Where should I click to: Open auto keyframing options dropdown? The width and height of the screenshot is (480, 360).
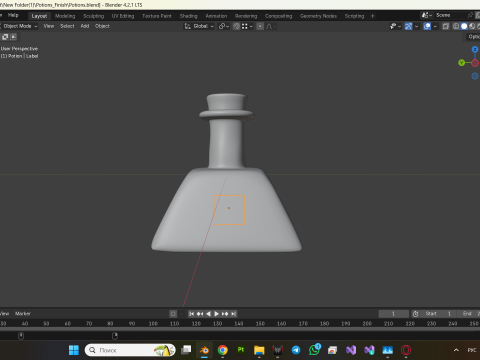(x=181, y=314)
